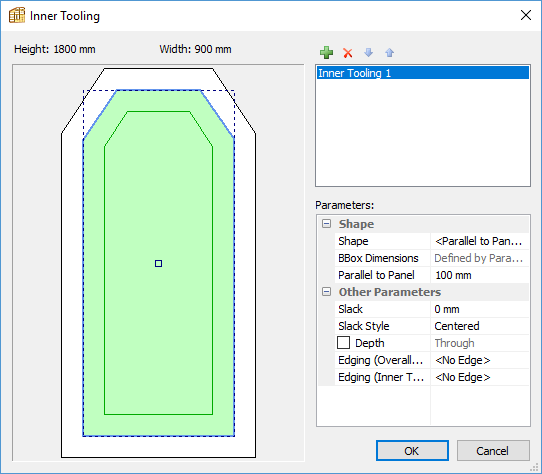Screen dimensions: 542x474
Task: Open the Edging (Inner T... <No Edge> value
Action: tap(480, 377)
